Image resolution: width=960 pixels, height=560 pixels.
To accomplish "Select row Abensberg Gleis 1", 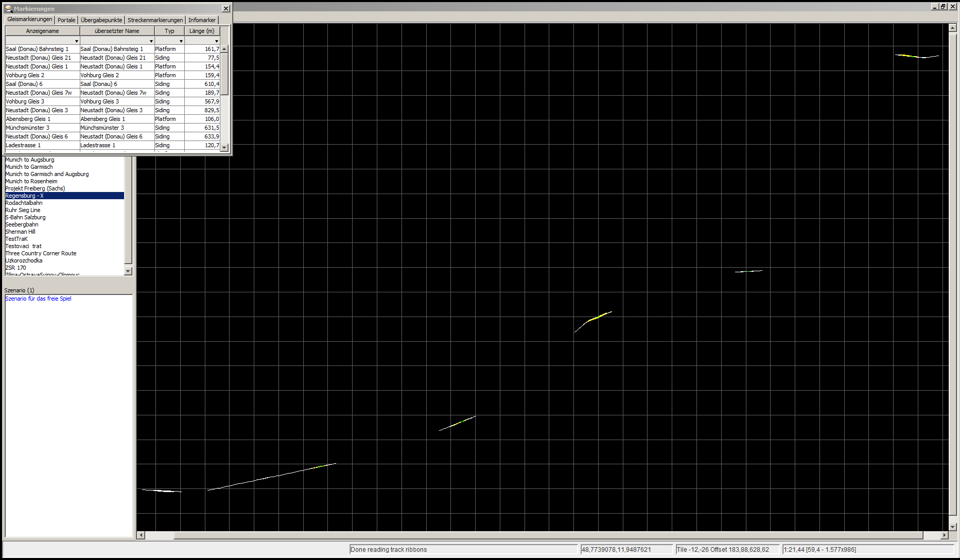I will [113, 119].
